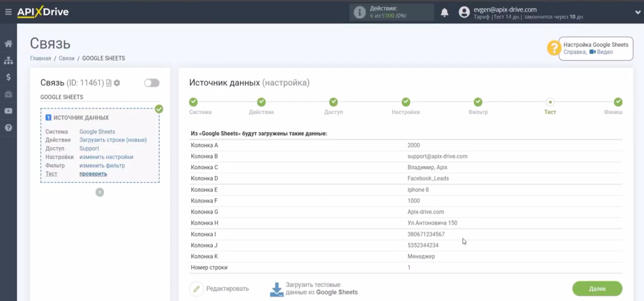Click the проверить test link
This screenshot has height=301, width=644.
(x=93, y=174)
